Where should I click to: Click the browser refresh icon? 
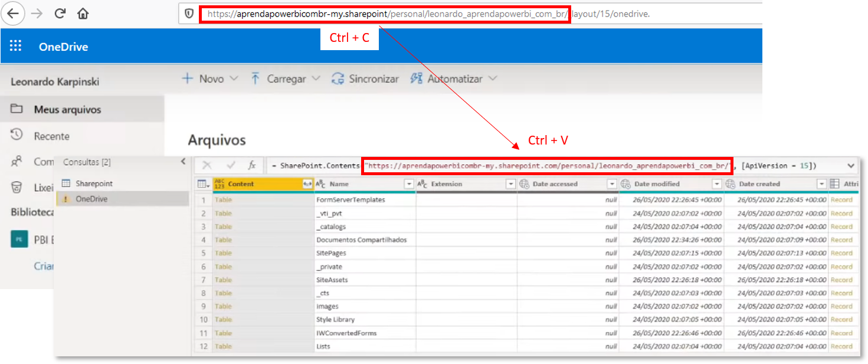60,13
